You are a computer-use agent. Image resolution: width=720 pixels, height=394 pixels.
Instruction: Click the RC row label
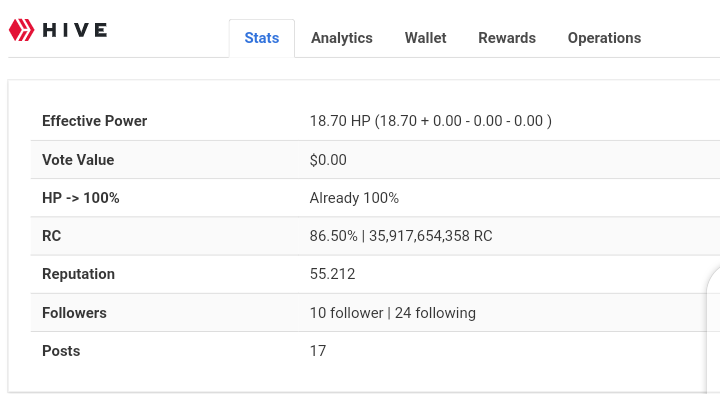tap(51, 236)
